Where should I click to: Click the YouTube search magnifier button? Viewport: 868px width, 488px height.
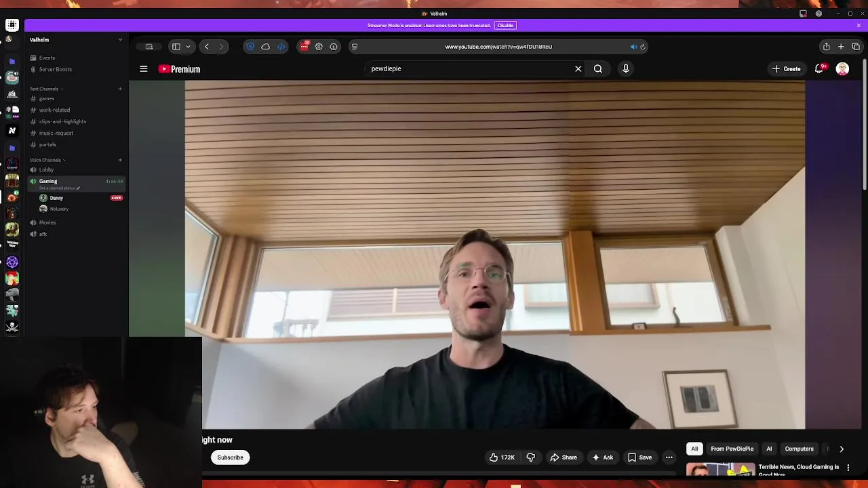[x=598, y=68]
